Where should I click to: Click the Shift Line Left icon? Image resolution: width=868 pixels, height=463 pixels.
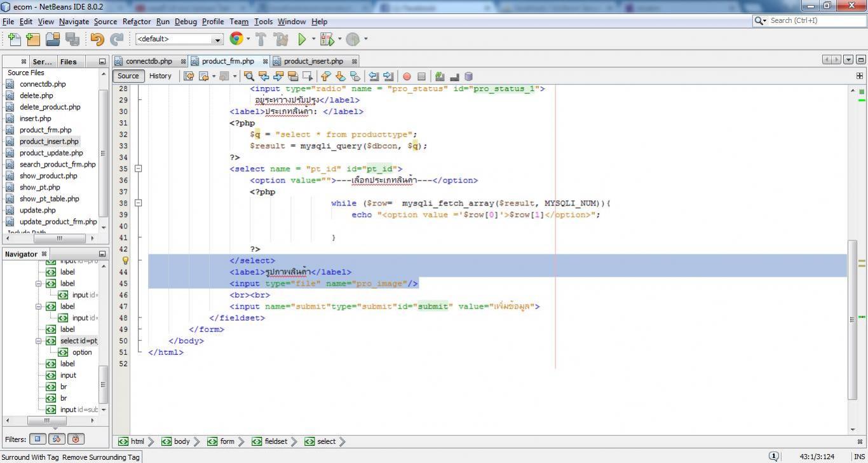pyautogui.click(x=374, y=76)
